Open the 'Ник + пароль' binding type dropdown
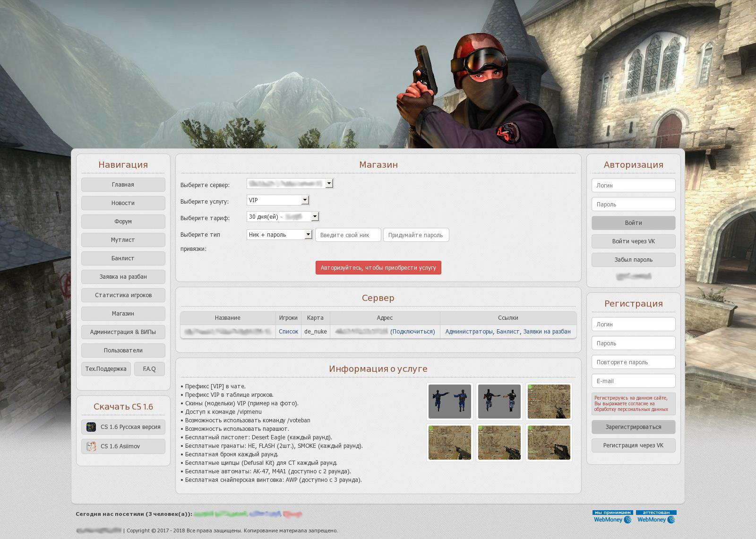 280,235
